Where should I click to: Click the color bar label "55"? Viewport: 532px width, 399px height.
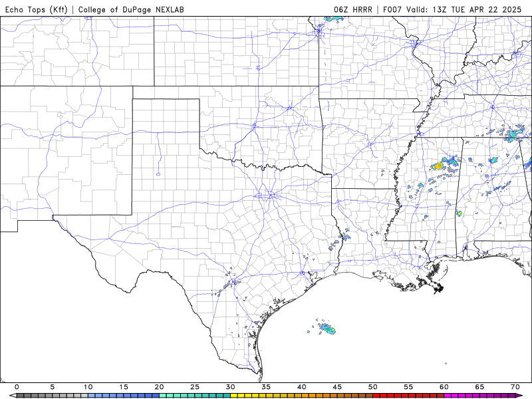click(408, 387)
